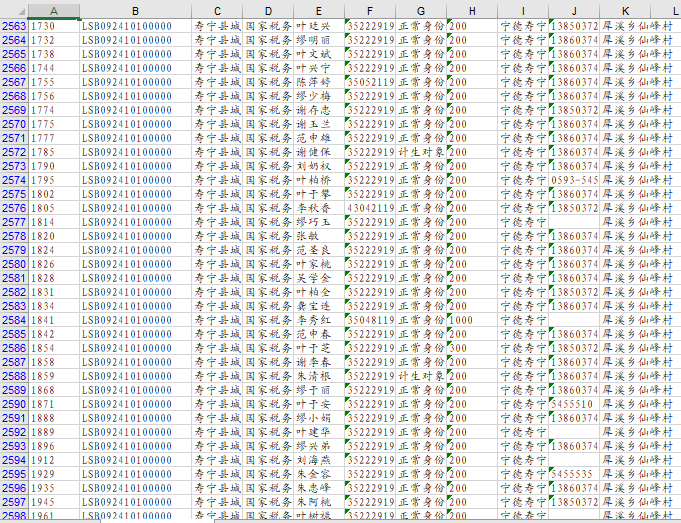Click cell containing 1774 in column A
681x523 pixels.
pos(54,110)
